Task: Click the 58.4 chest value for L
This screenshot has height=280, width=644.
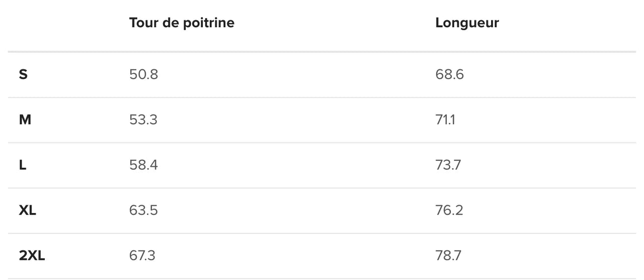Action: pyautogui.click(x=143, y=165)
